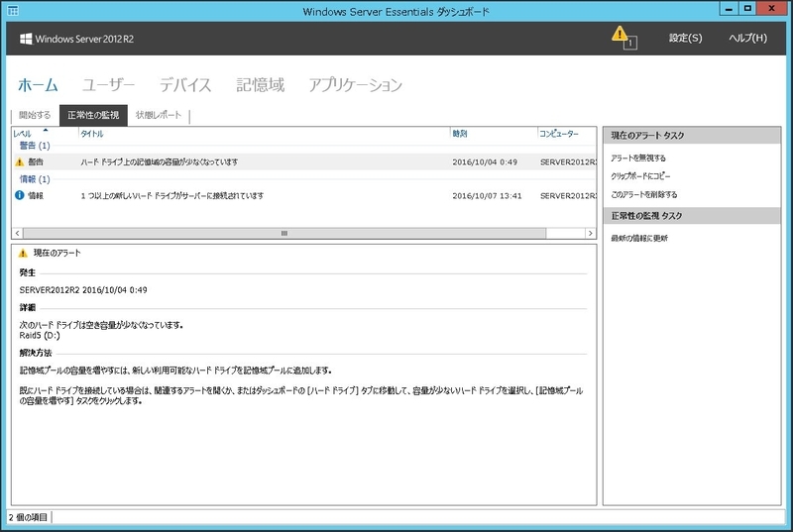Open 設定(S) settings
Viewport: 793px width, 532px height.
(685, 38)
